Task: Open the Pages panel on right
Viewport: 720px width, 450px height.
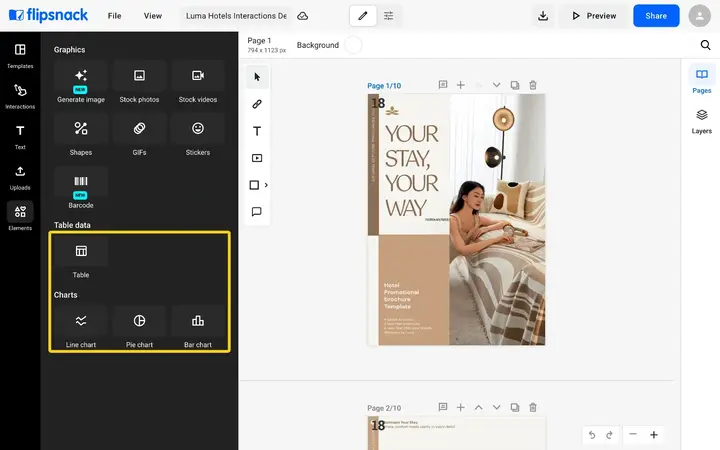Action: 701,80
